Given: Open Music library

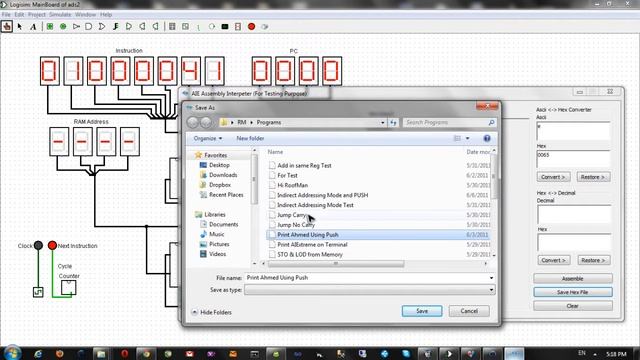Looking at the screenshot, I should 217,234.
